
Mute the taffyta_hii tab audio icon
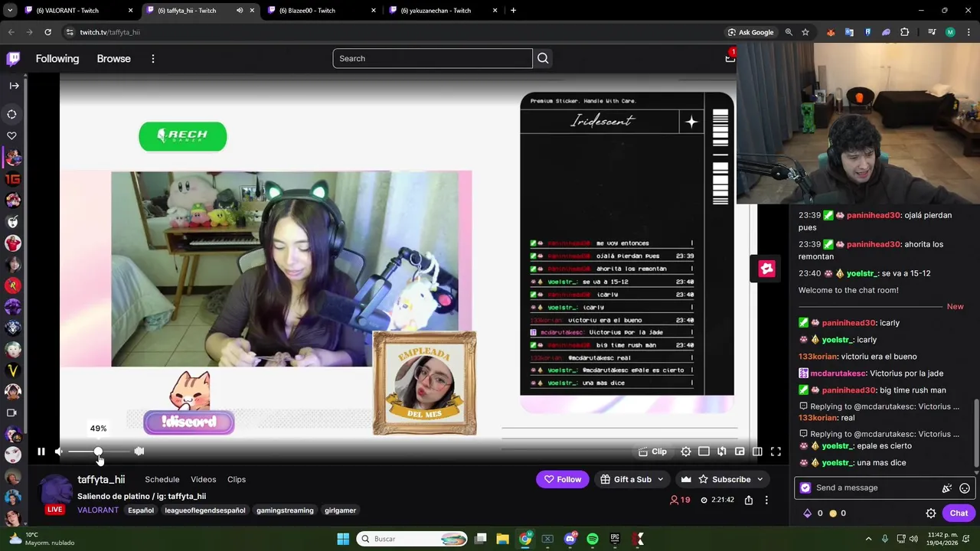click(x=240, y=11)
